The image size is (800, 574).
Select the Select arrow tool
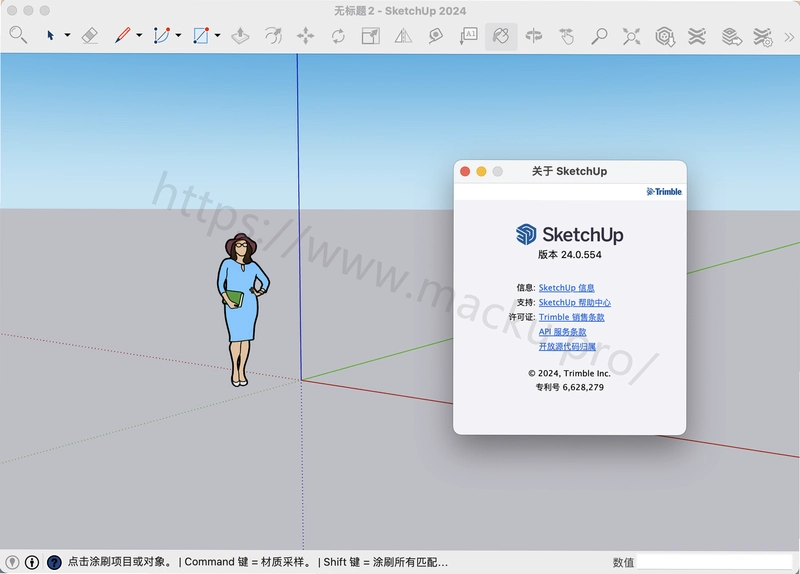pos(51,35)
